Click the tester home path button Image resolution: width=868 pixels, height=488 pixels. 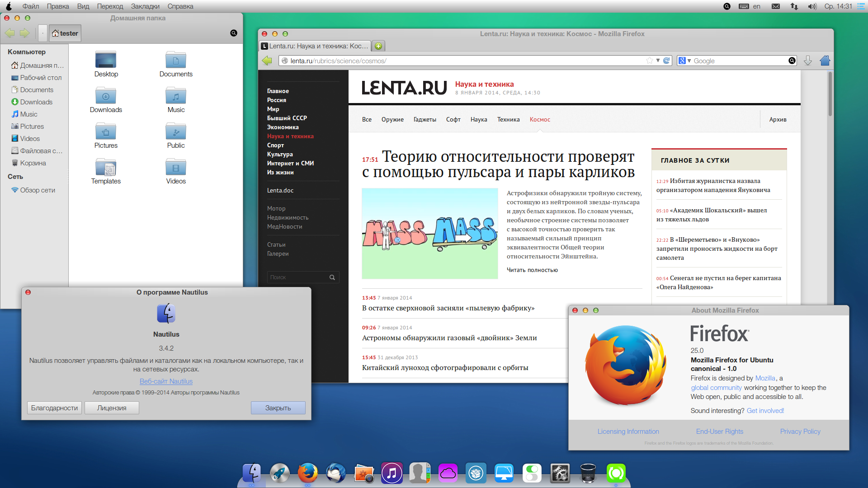point(65,33)
